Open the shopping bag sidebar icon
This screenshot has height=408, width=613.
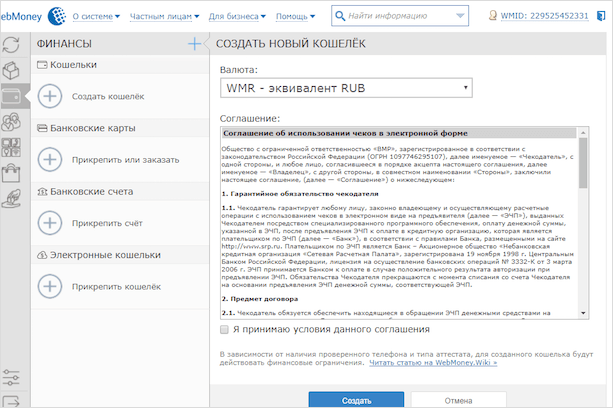[x=11, y=173]
